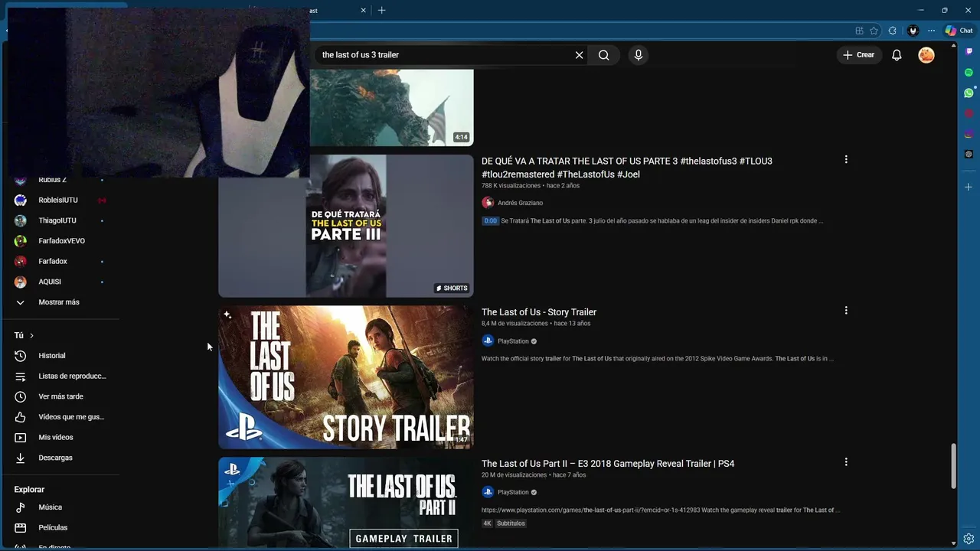Click the 4K badge on Part II trailer
The image size is (980, 551).
pyautogui.click(x=487, y=523)
